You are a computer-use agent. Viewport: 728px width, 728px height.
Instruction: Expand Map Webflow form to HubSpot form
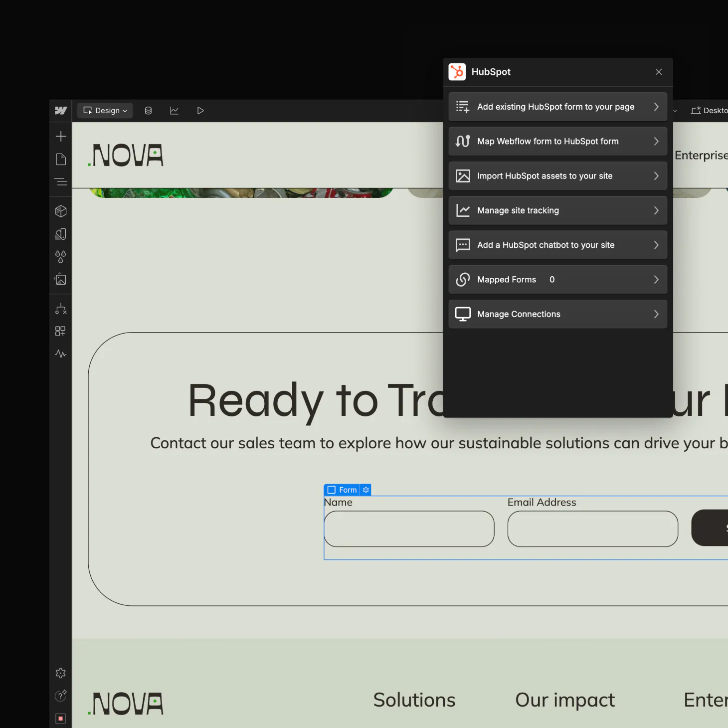click(x=557, y=142)
